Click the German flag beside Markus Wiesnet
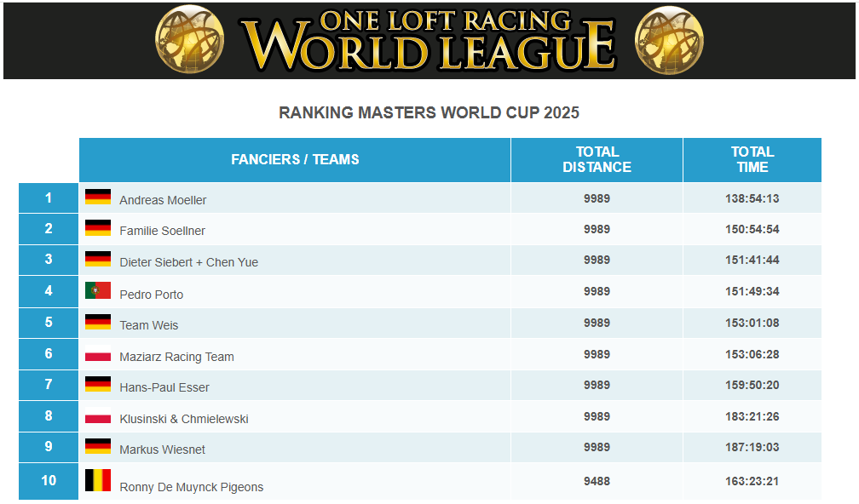859x504 pixels. pos(98,446)
